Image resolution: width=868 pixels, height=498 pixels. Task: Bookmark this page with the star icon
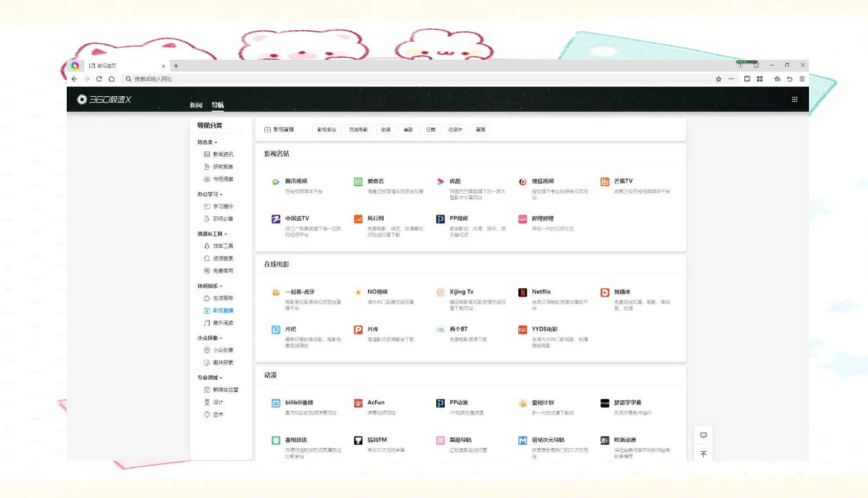tap(719, 79)
